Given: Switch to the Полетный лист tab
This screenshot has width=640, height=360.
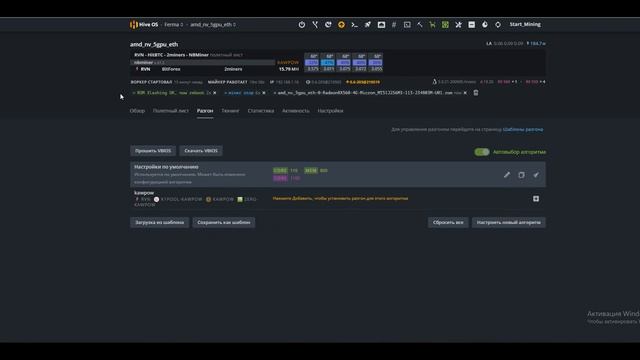Looking at the screenshot, I should 171,111.
